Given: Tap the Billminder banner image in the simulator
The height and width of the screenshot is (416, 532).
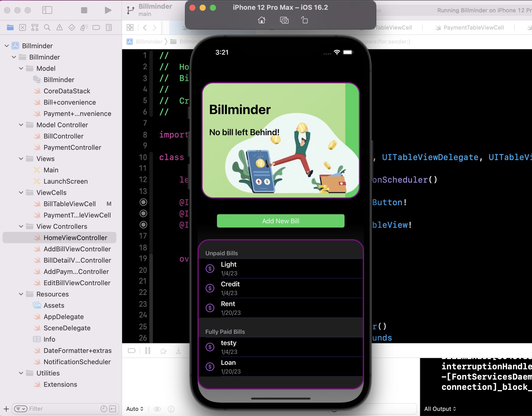Looking at the screenshot, I should (281, 140).
